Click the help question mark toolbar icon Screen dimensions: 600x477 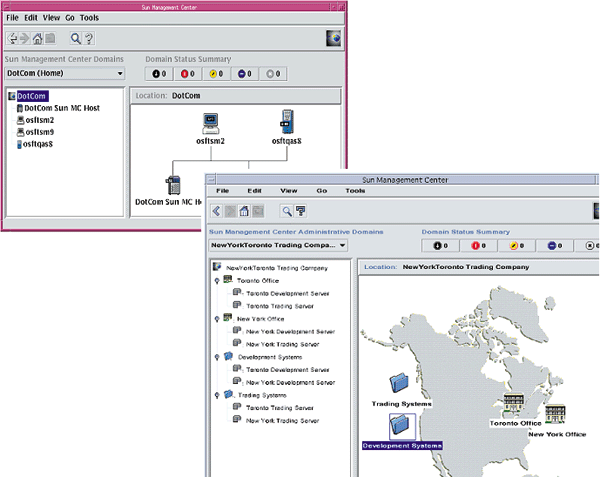click(x=88, y=40)
